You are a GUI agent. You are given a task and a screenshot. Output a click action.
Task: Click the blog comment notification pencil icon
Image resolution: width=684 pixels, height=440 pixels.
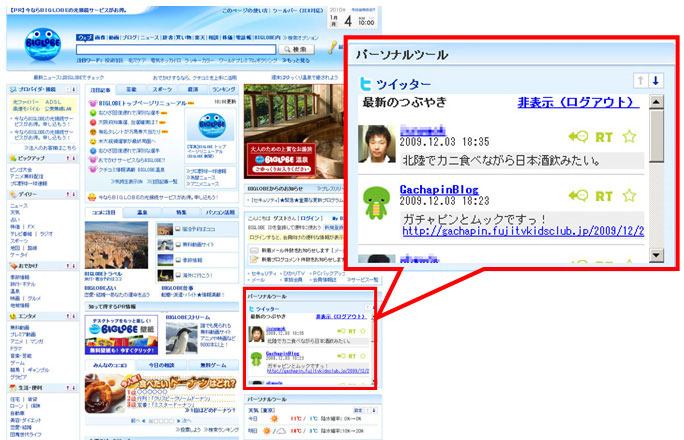click(x=254, y=259)
